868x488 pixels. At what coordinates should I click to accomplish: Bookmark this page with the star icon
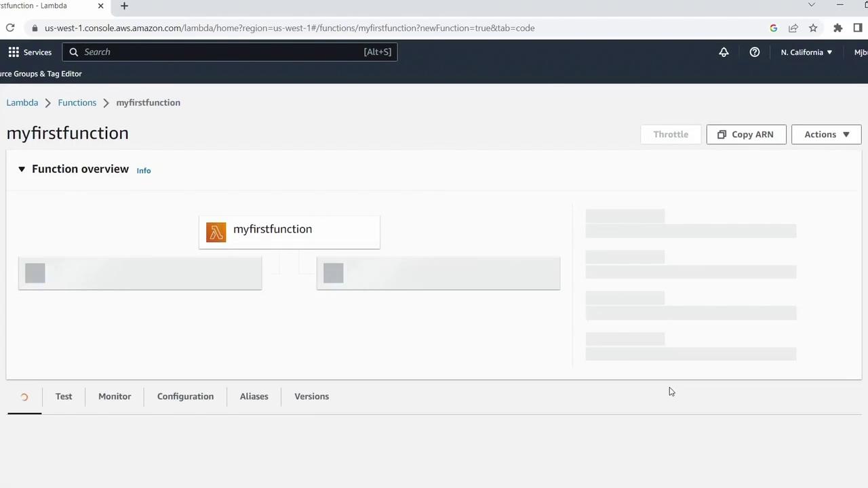[x=813, y=28]
